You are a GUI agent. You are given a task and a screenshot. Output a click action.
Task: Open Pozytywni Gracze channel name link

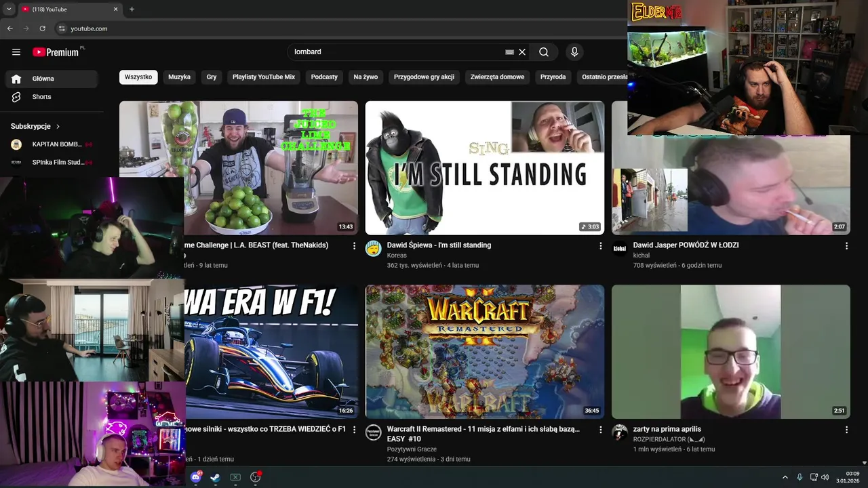click(412, 449)
